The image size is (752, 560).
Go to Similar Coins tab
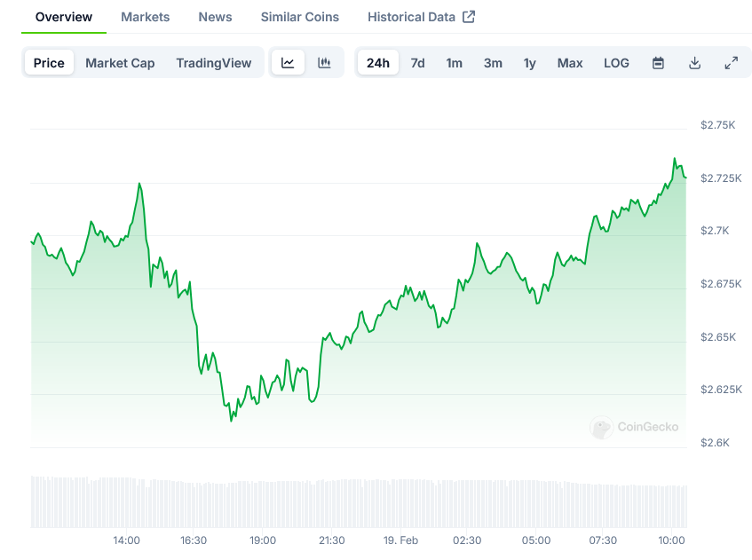click(300, 17)
